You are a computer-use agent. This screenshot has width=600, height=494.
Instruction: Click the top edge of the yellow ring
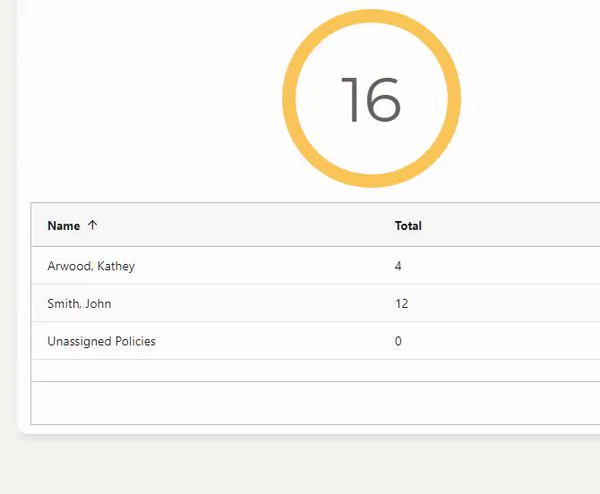[x=371, y=16]
